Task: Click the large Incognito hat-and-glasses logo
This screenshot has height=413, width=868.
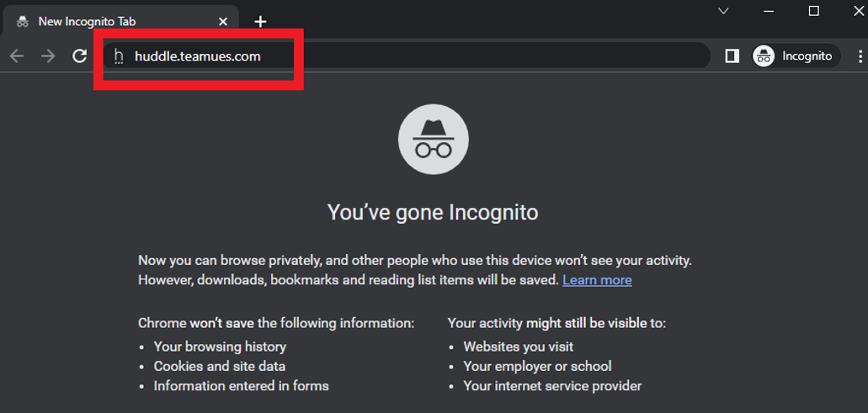Action: point(433,140)
